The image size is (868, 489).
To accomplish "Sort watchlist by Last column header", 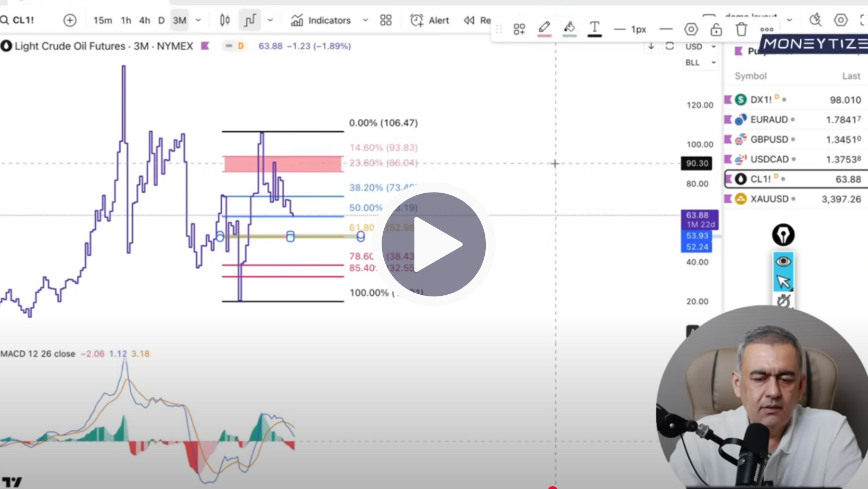I will [851, 76].
